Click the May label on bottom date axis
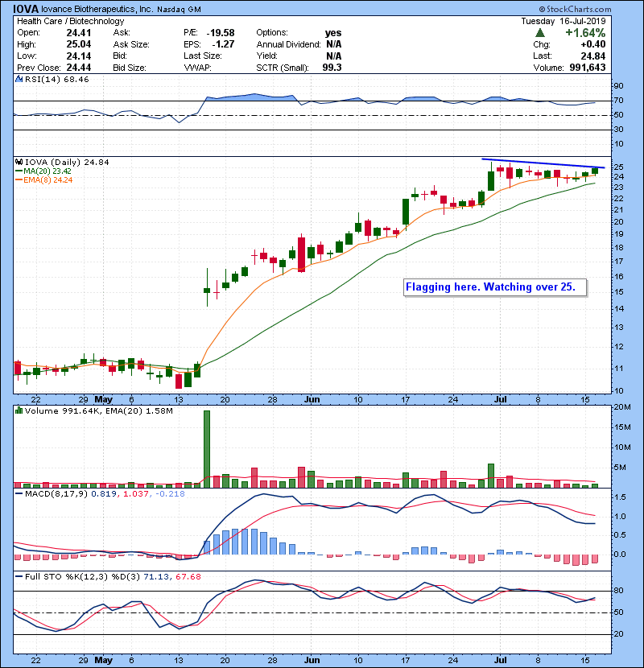Viewport: 644px width, 668px height. click(x=104, y=660)
